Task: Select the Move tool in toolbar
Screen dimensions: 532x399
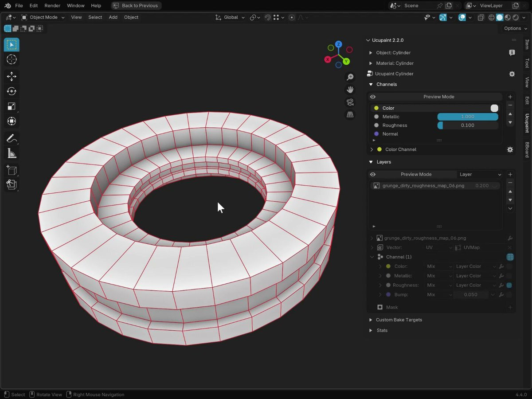Action: [x=12, y=76]
